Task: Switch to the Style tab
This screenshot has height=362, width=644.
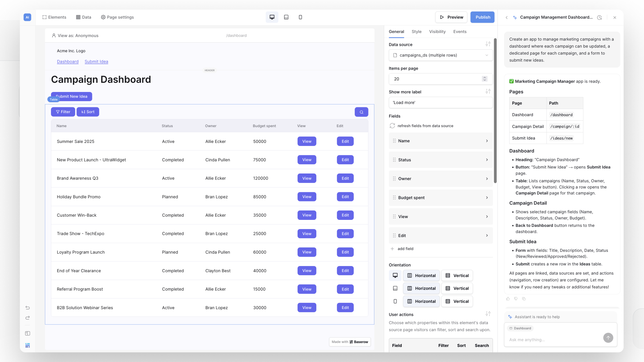Action: click(x=416, y=31)
